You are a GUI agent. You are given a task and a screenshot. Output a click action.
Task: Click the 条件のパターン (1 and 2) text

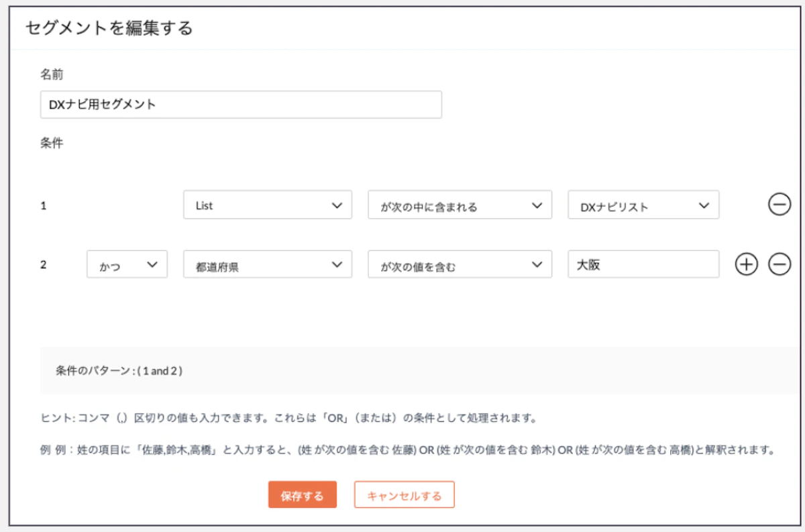coord(119,370)
